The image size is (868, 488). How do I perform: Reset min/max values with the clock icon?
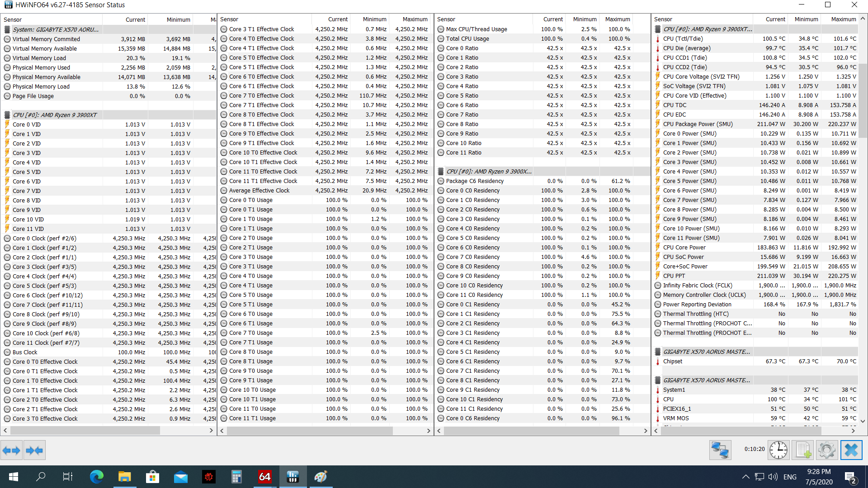click(x=778, y=450)
